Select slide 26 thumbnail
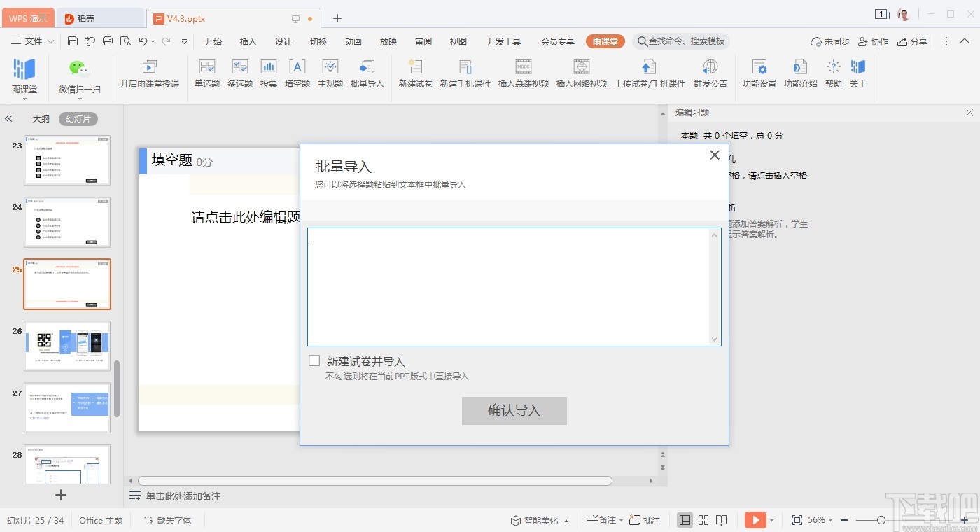 pos(67,346)
